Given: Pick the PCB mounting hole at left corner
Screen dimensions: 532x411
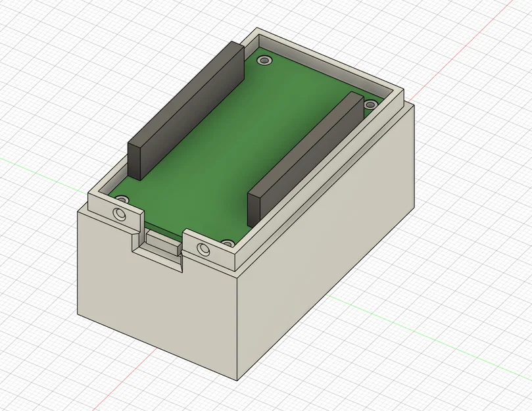Looking at the screenshot, I should pos(122,199).
